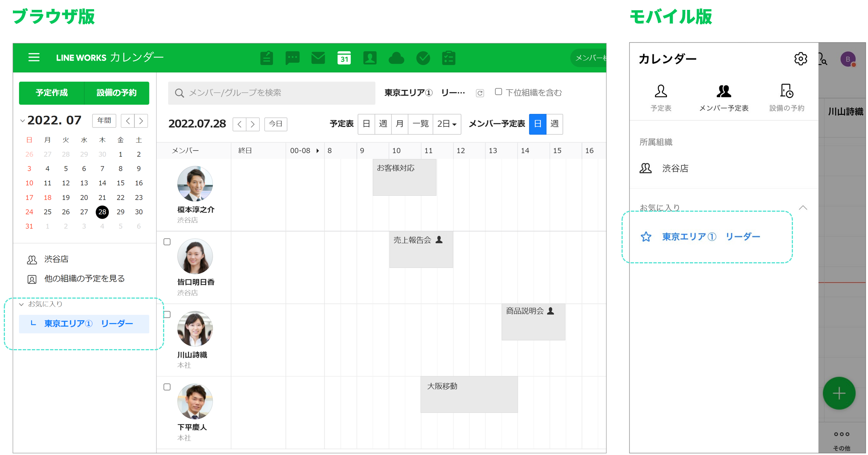Screen dimensions: 868x455
Task: Click the 今日 button
Action: (x=275, y=124)
